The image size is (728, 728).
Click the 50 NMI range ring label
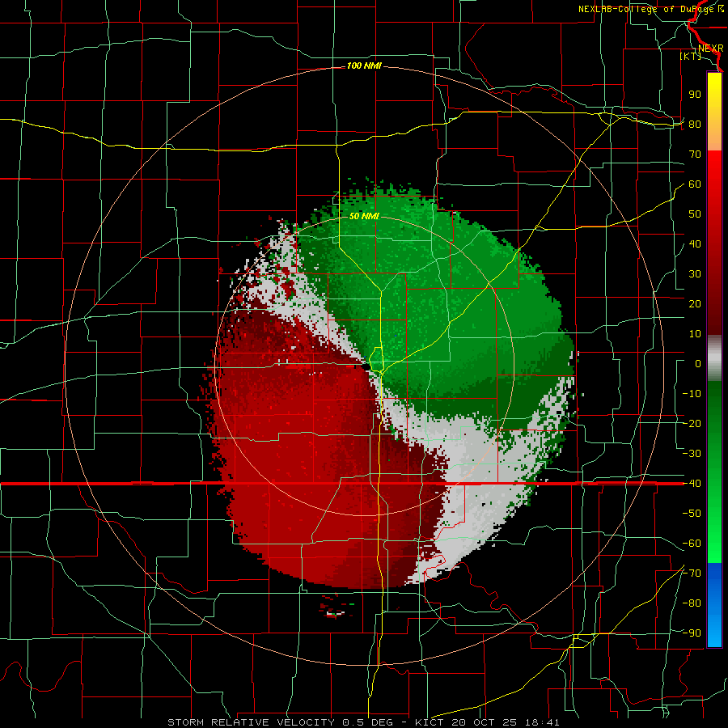pos(363,216)
